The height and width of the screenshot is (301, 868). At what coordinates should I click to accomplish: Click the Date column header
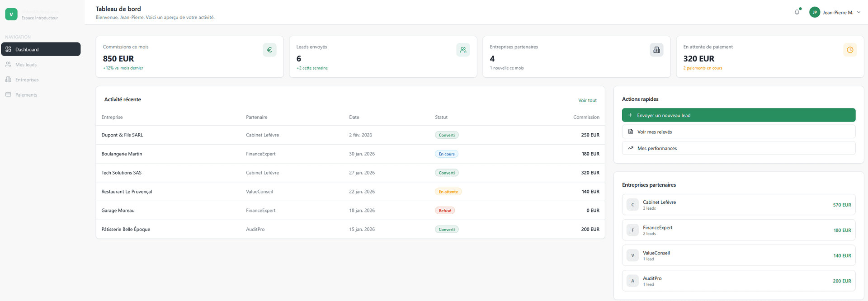click(x=354, y=117)
